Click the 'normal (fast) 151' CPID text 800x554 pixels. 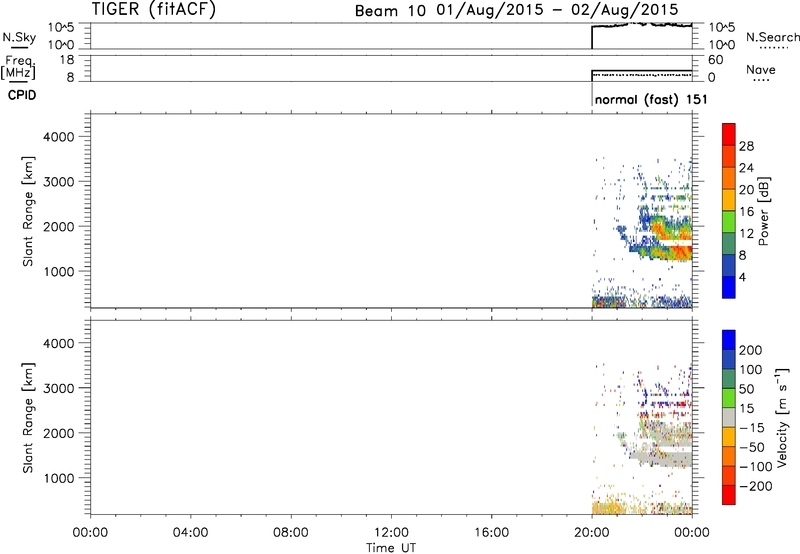click(651, 99)
